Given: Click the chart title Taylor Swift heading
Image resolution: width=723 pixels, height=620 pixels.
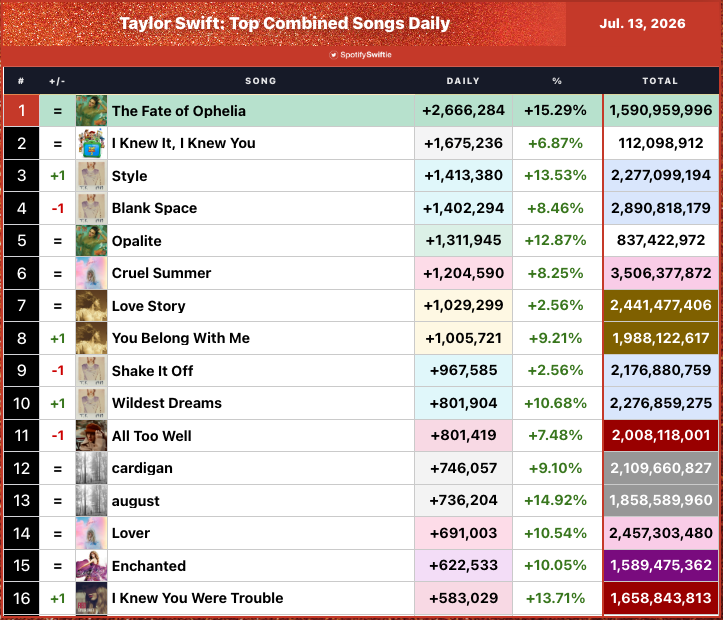Looking at the screenshot, I should 284,23.
